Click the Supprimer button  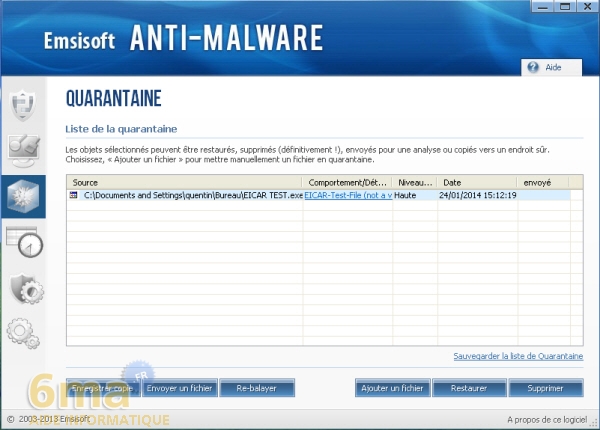click(x=546, y=388)
